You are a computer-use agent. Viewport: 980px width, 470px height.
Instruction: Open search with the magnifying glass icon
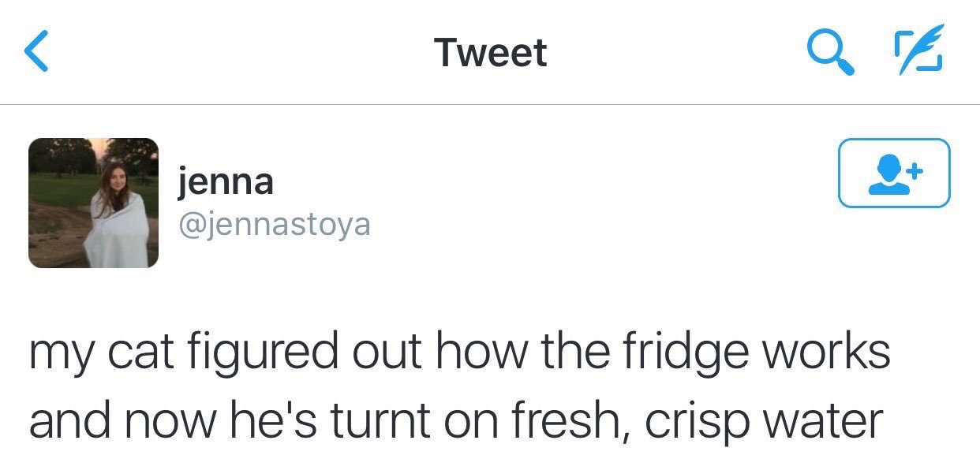831,52
